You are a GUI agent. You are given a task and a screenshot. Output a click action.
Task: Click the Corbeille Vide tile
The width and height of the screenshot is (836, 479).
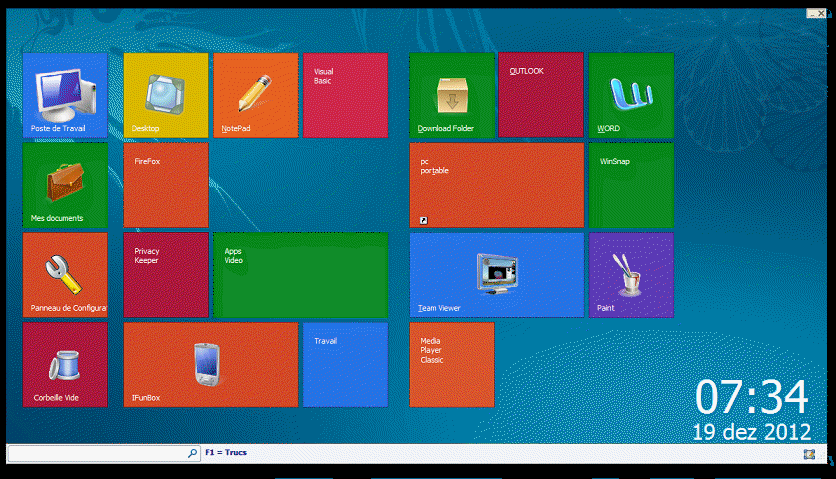pos(65,364)
